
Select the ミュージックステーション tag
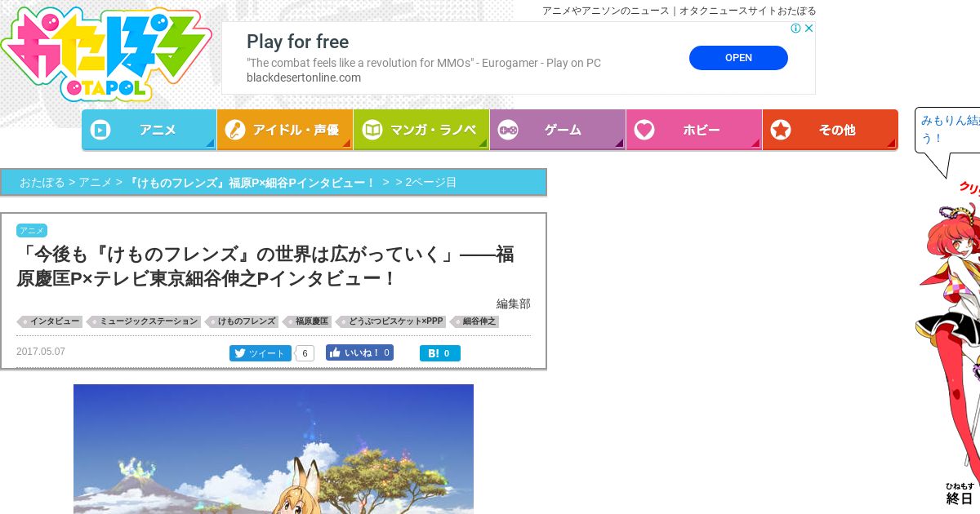145,321
